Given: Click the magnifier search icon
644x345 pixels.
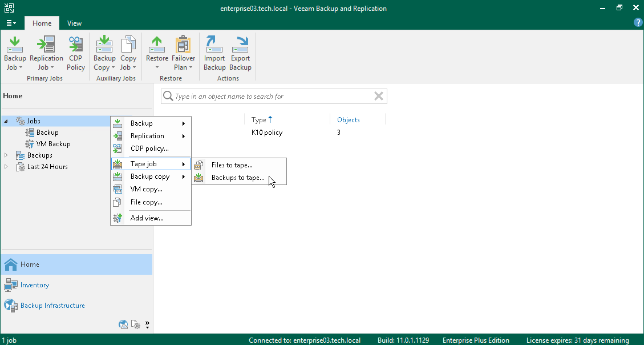Looking at the screenshot, I should (168, 96).
